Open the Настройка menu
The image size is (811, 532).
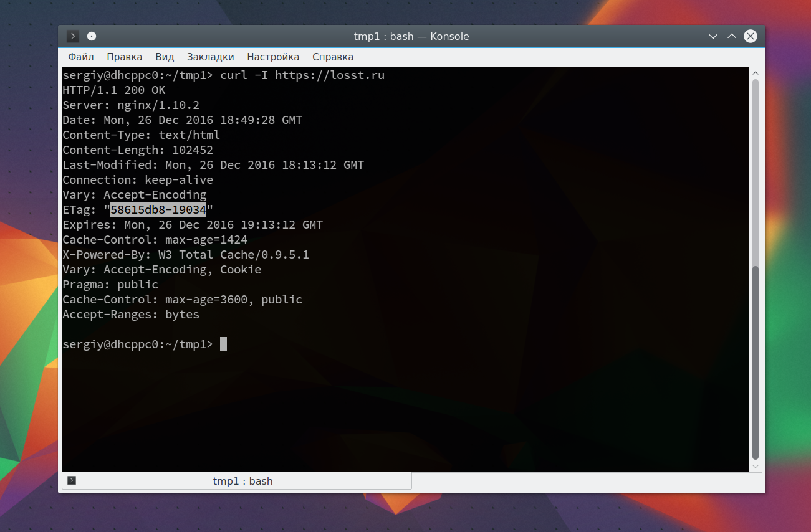[273, 57]
